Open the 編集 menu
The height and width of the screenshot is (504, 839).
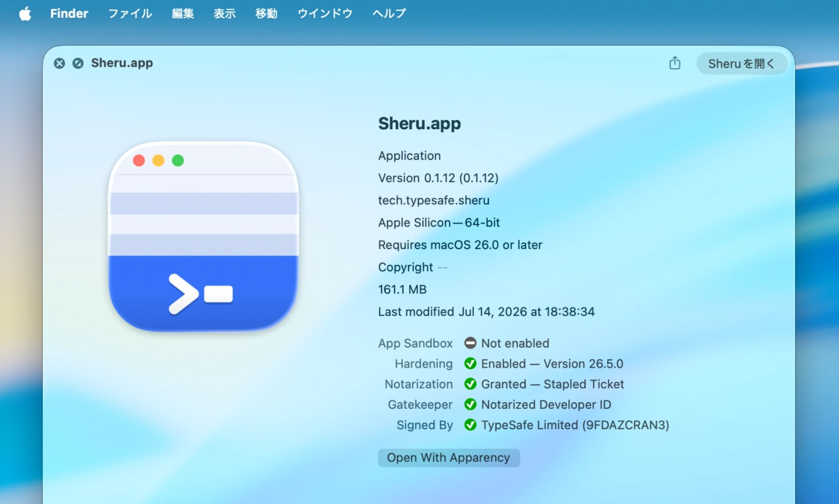(x=183, y=14)
